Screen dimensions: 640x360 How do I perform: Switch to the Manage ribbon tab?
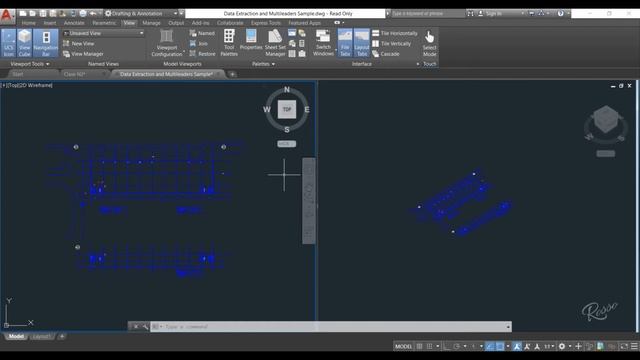[151, 23]
